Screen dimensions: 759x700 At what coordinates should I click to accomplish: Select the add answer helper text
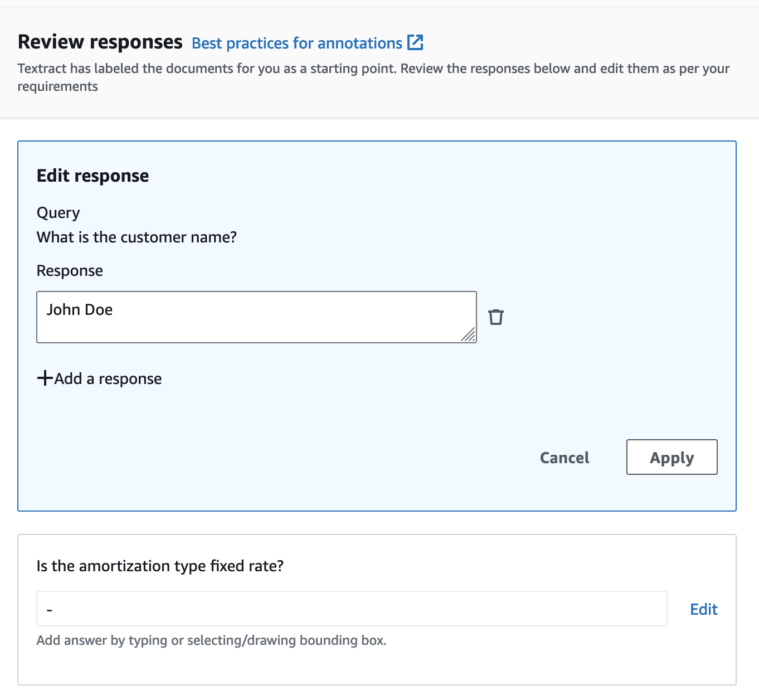(x=211, y=640)
